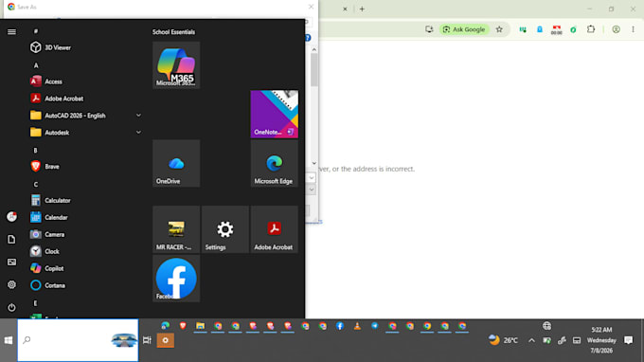Open the Microsoft 365 tile
This screenshot has height=362, width=644.
click(176, 65)
